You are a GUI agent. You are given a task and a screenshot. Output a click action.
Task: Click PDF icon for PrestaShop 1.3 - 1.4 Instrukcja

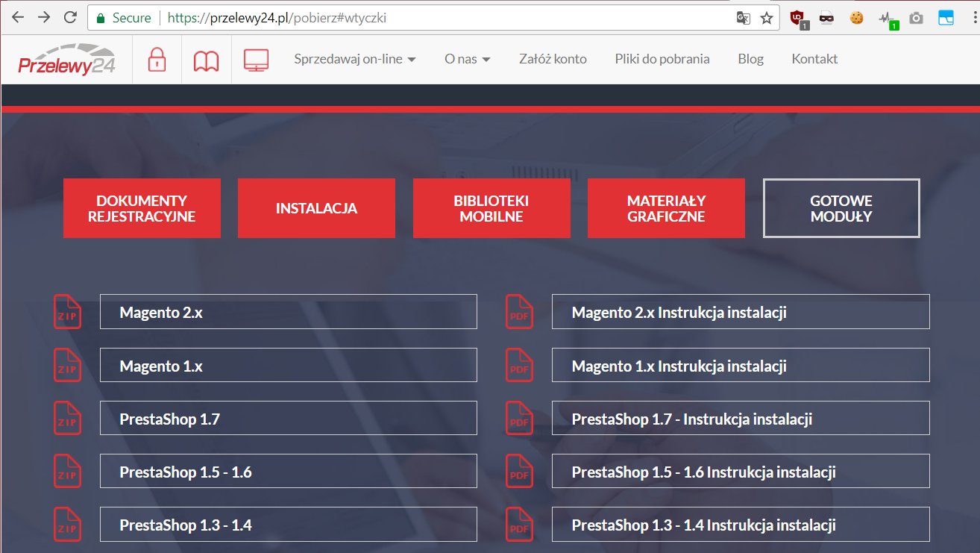click(x=519, y=524)
